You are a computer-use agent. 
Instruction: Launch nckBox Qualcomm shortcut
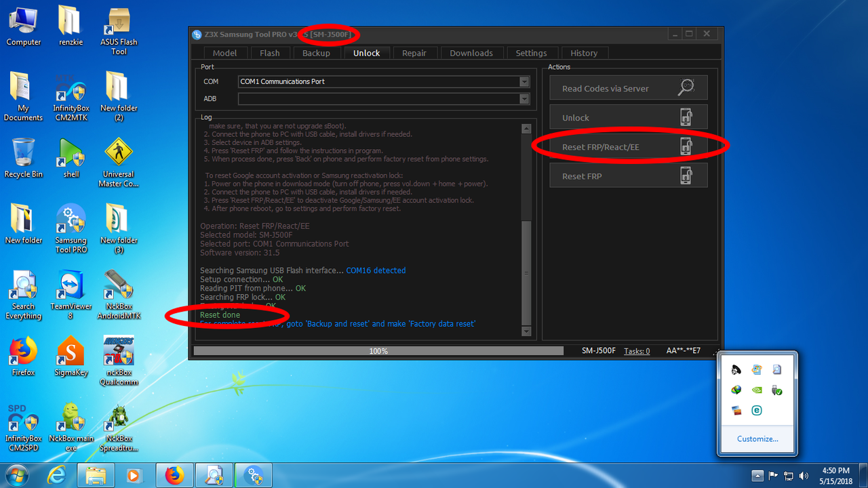point(119,361)
